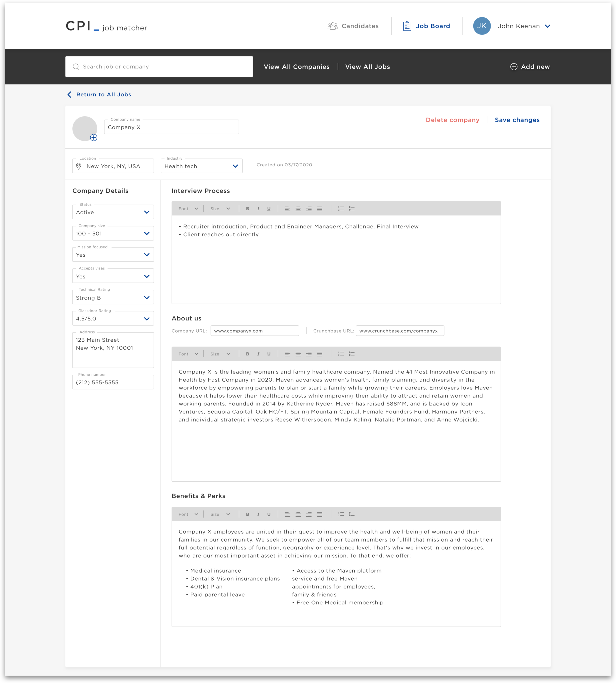Click the location pin icon

pyautogui.click(x=79, y=166)
